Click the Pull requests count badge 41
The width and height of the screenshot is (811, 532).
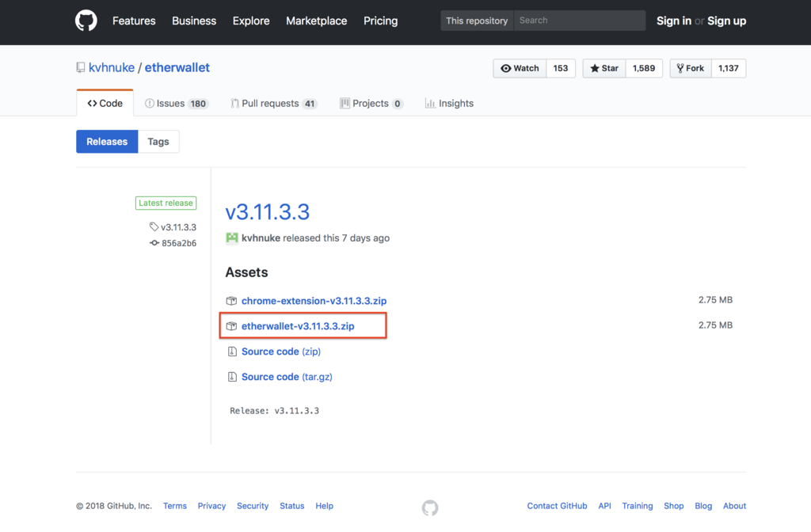pos(310,104)
